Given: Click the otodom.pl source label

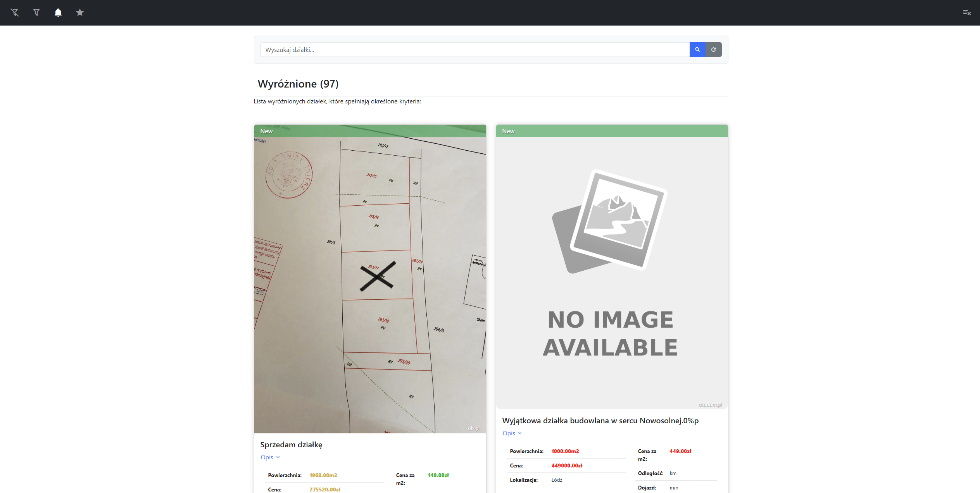Looking at the screenshot, I should [710, 405].
